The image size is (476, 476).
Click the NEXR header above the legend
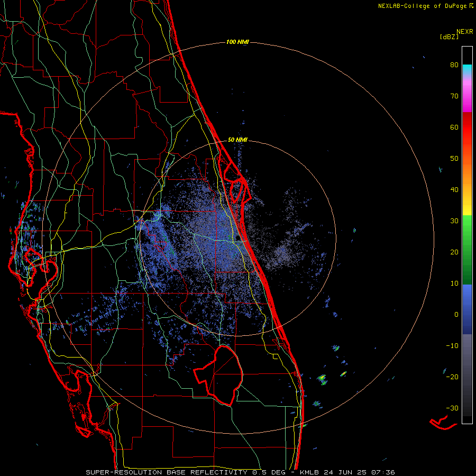465,32
